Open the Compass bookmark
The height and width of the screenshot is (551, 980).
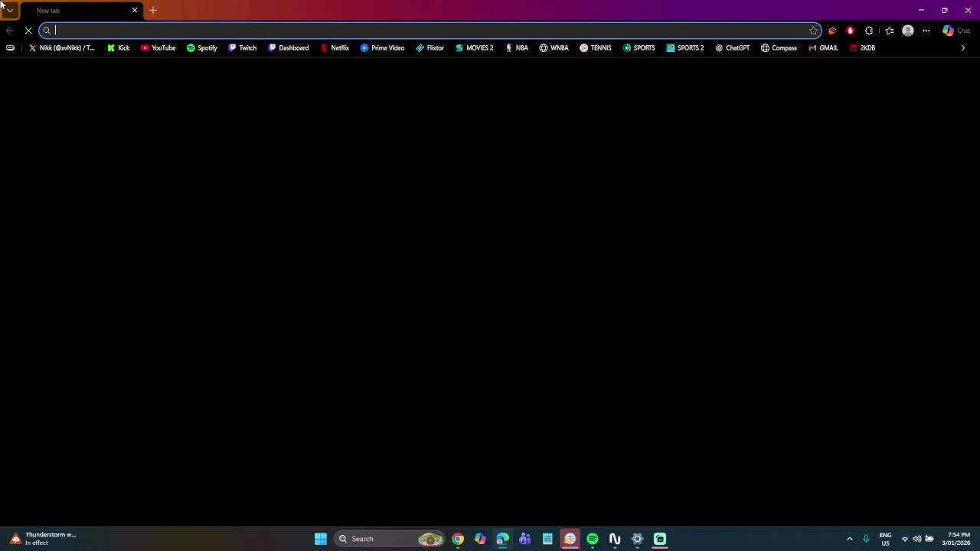click(779, 47)
